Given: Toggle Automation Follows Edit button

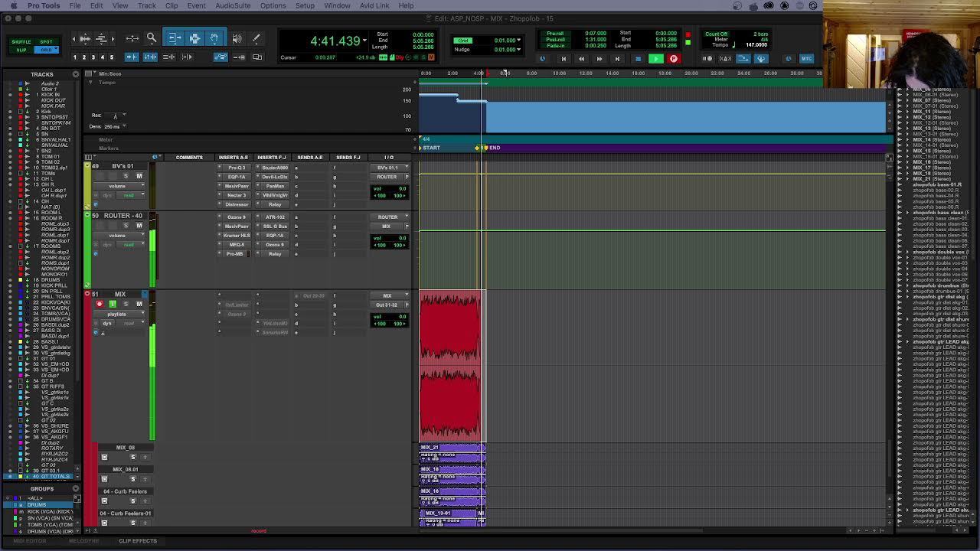Looking at the screenshot, I should (x=220, y=57).
